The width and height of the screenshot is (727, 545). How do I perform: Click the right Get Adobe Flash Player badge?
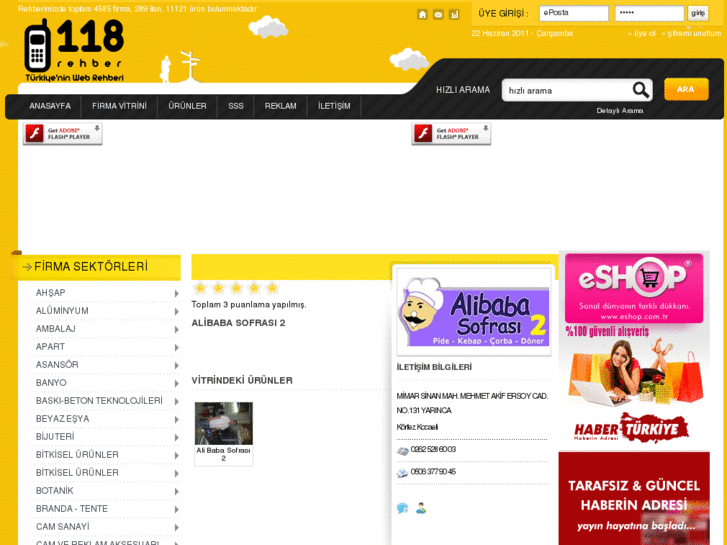pyautogui.click(x=451, y=134)
